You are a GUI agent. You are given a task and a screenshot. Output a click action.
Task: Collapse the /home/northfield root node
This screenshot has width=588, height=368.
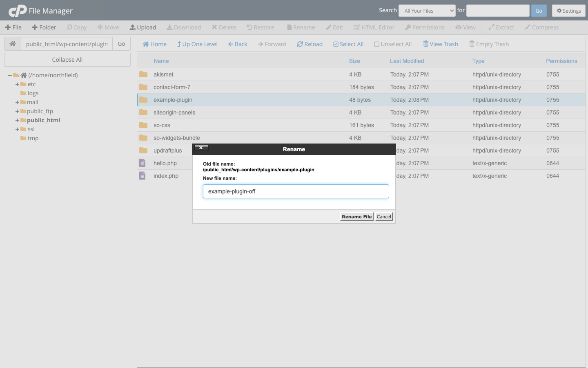click(10, 75)
